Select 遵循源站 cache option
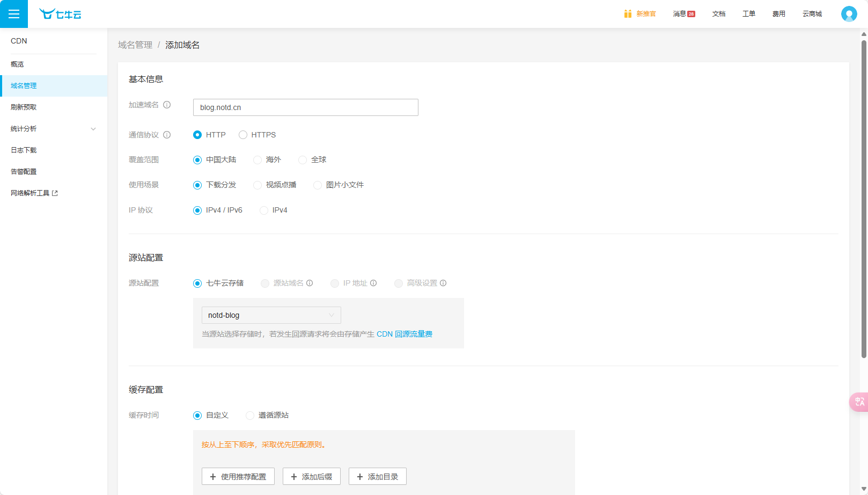 pos(250,416)
